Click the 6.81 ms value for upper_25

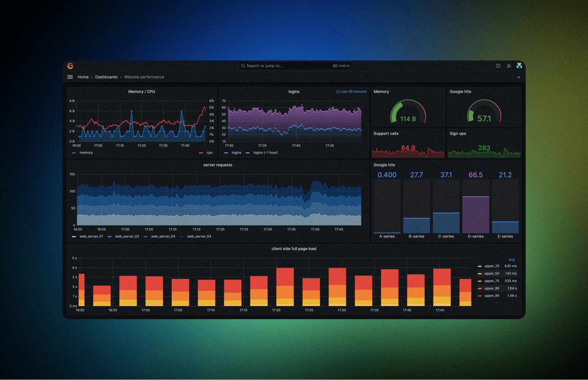(x=510, y=266)
